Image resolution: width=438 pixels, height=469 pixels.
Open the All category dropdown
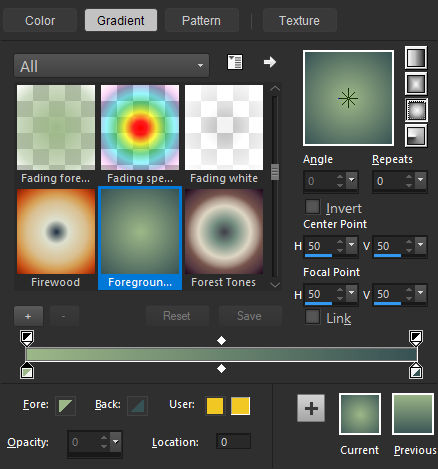pos(112,66)
